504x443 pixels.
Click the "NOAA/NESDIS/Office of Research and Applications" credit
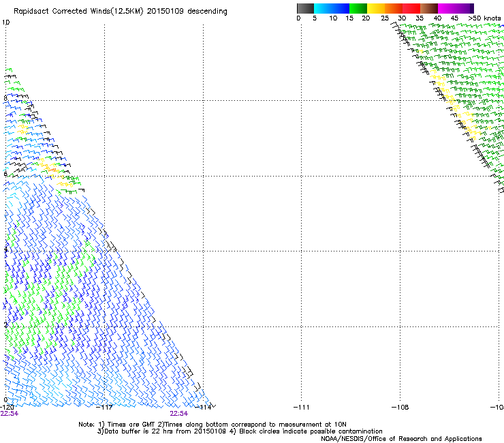point(401,439)
